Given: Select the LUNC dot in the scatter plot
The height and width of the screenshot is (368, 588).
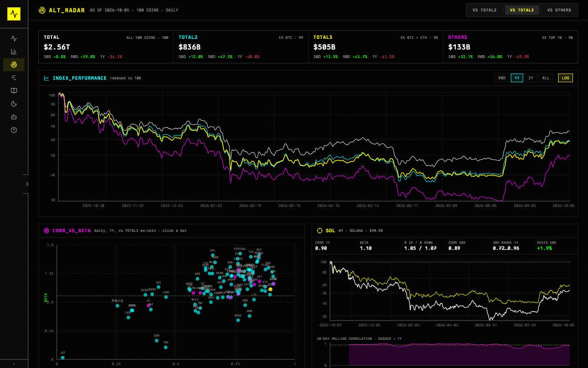Looking at the screenshot, I should [x=166, y=297].
